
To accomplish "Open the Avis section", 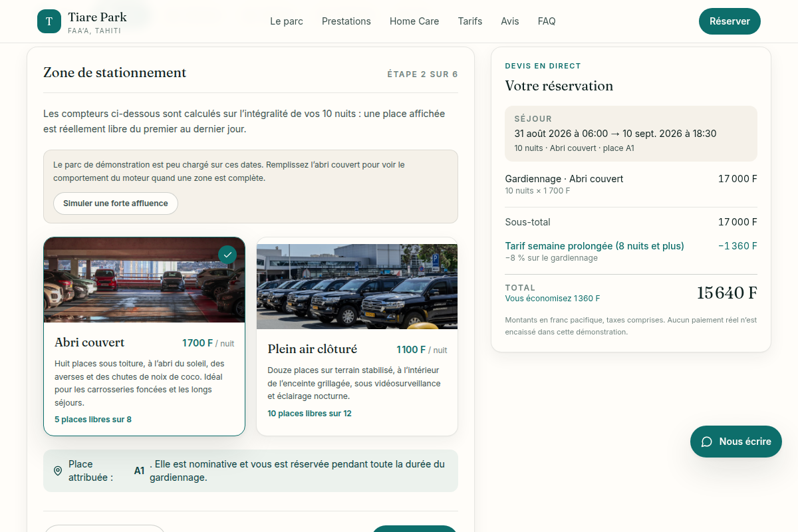I will coord(510,21).
